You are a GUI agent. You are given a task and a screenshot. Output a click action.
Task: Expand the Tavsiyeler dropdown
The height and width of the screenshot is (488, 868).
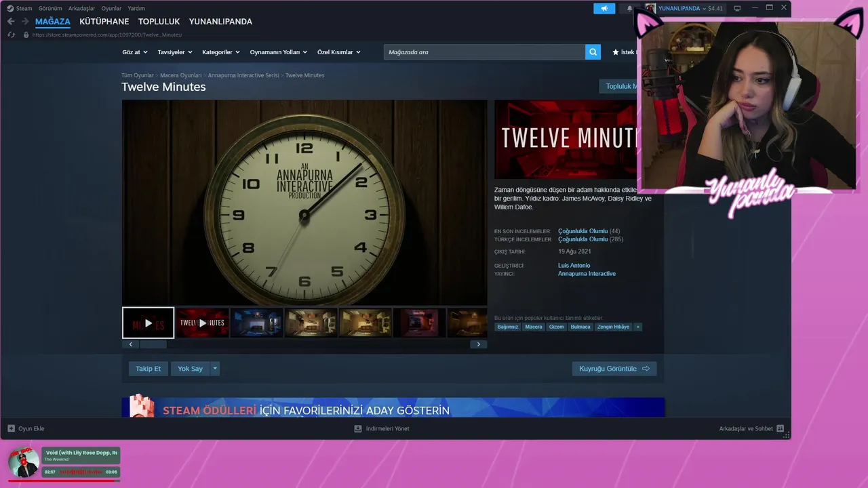pos(175,52)
